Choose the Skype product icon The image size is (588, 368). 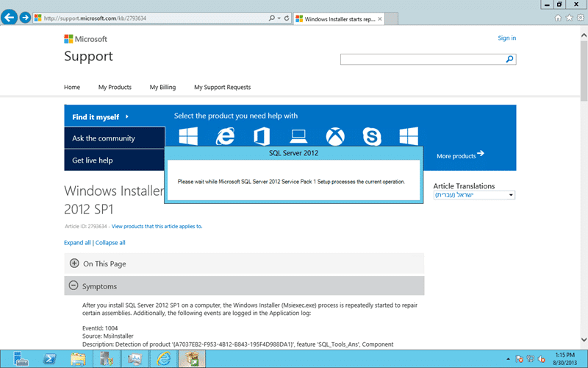point(372,136)
